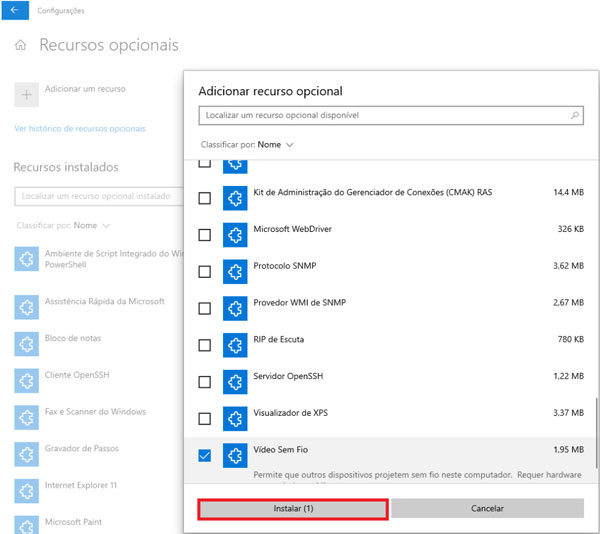Click the Cancelar button
Screen dimensions: 600x534
point(487,508)
